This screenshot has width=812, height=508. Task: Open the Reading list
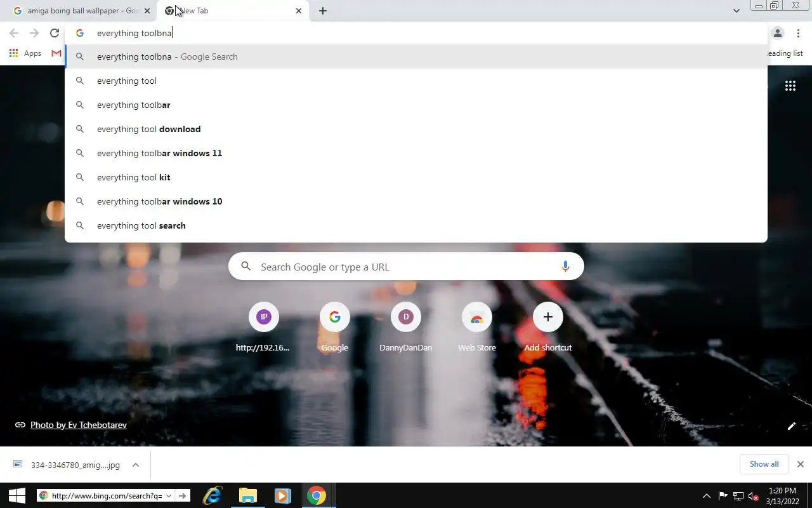[x=785, y=53]
